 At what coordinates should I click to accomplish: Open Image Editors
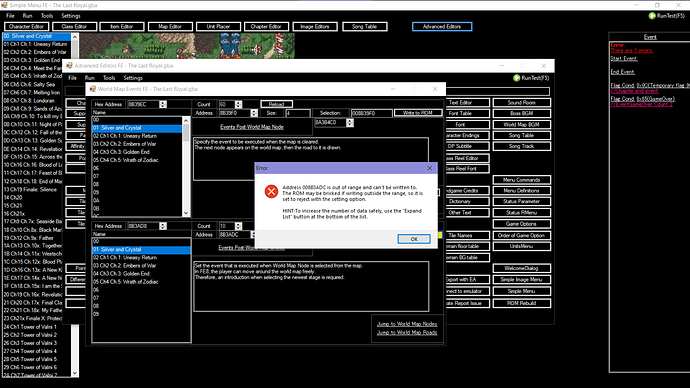[x=315, y=26]
